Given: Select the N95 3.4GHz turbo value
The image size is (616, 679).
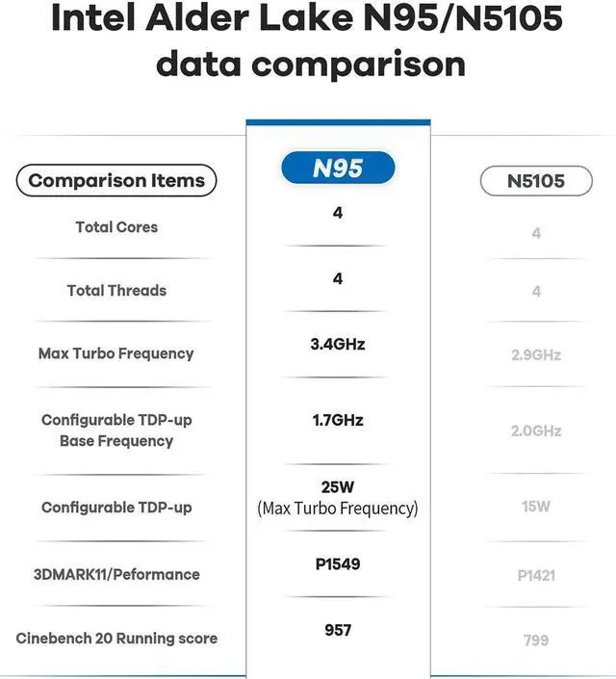Looking at the screenshot, I should [338, 344].
